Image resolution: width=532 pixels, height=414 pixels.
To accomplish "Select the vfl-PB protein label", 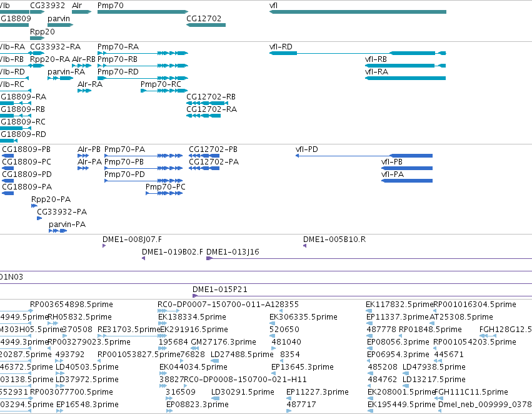I will tap(392, 162).
